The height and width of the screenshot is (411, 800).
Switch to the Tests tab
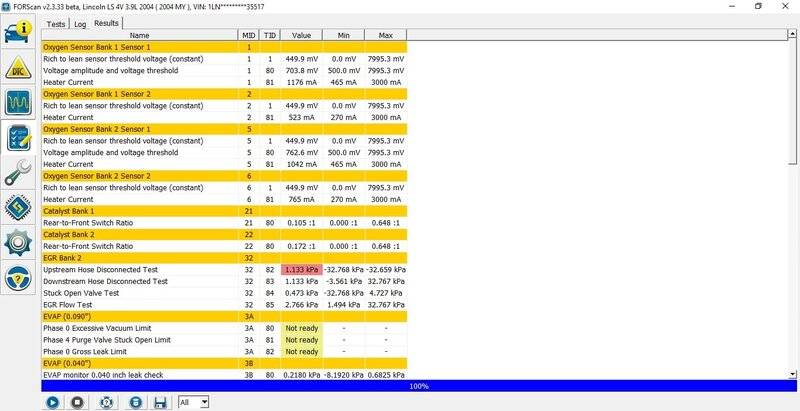point(56,22)
